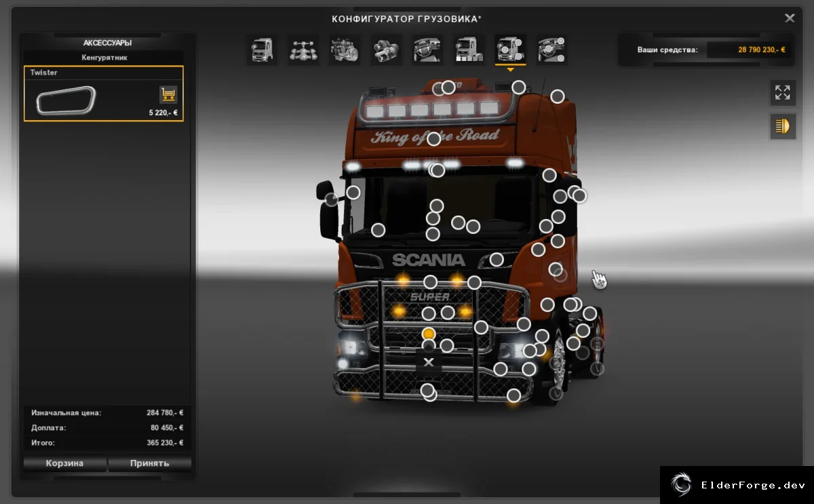
Task: Select the accessory node on side mirror
Action: tap(331, 199)
